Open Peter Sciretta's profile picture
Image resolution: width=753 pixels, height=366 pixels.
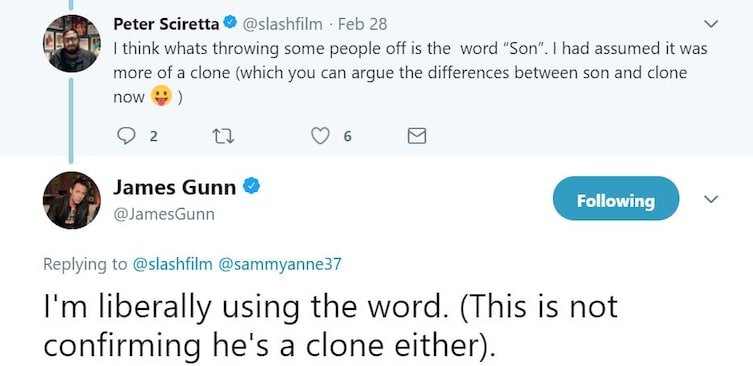(72, 43)
